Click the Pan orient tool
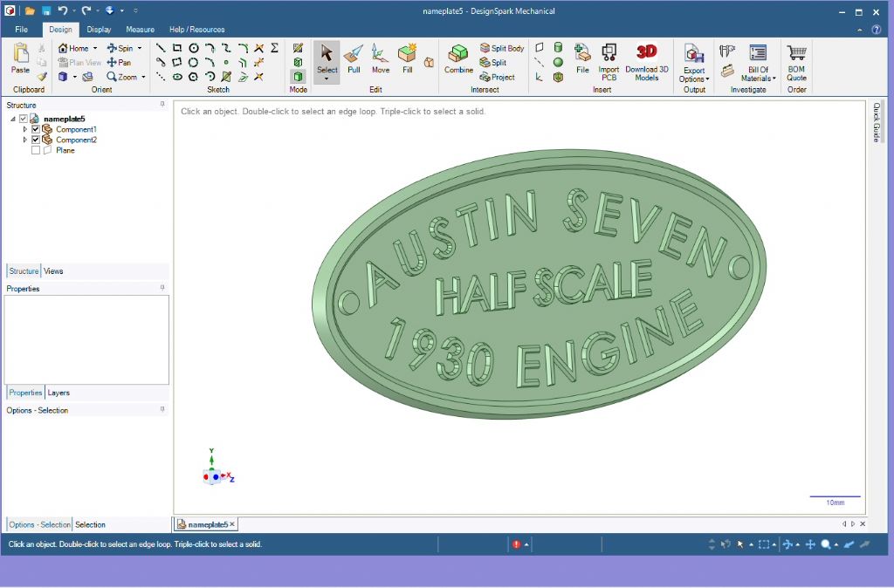 [119, 63]
